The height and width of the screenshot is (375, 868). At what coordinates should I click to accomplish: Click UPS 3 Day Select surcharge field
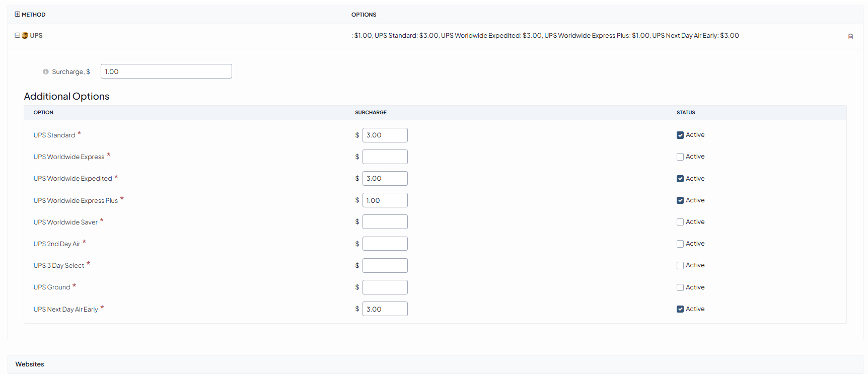(385, 265)
